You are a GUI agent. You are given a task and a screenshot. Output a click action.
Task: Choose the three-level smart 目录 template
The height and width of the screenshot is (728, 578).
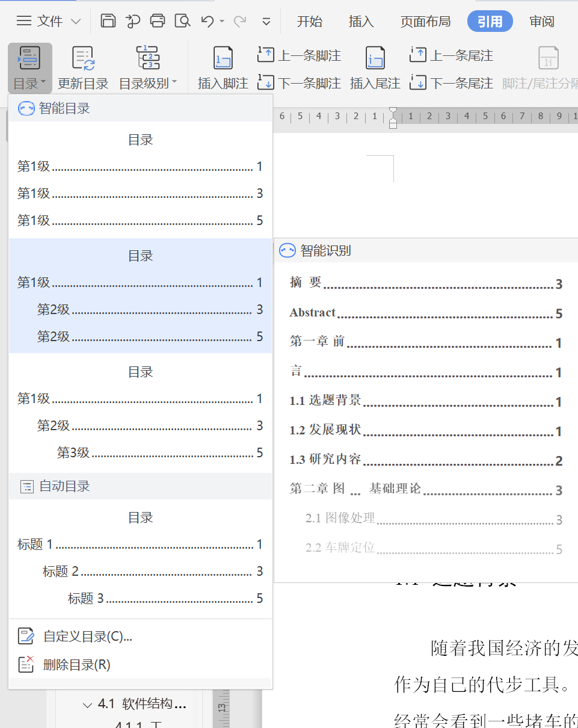(140, 412)
